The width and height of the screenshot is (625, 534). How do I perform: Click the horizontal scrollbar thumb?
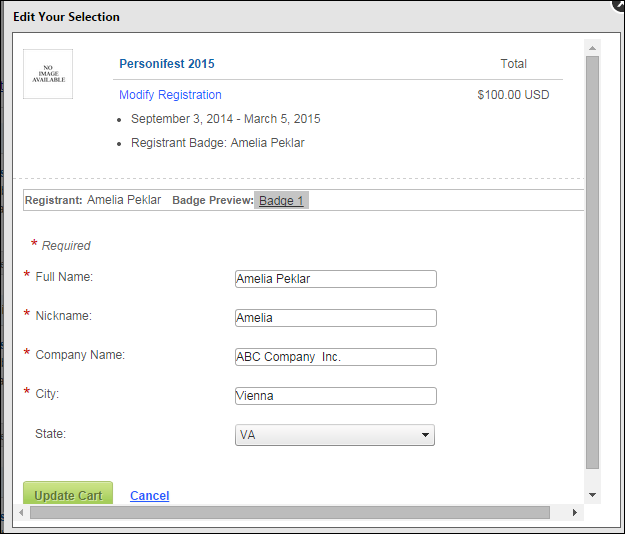tap(290, 512)
